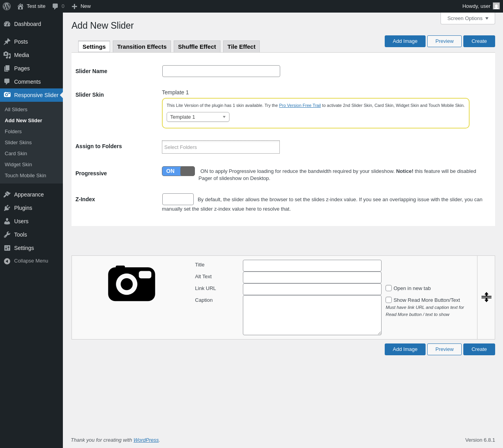The height and width of the screenshot is (448, 503).
Task: Click the Pages icon in sidebar
Action: click(7, 68)
